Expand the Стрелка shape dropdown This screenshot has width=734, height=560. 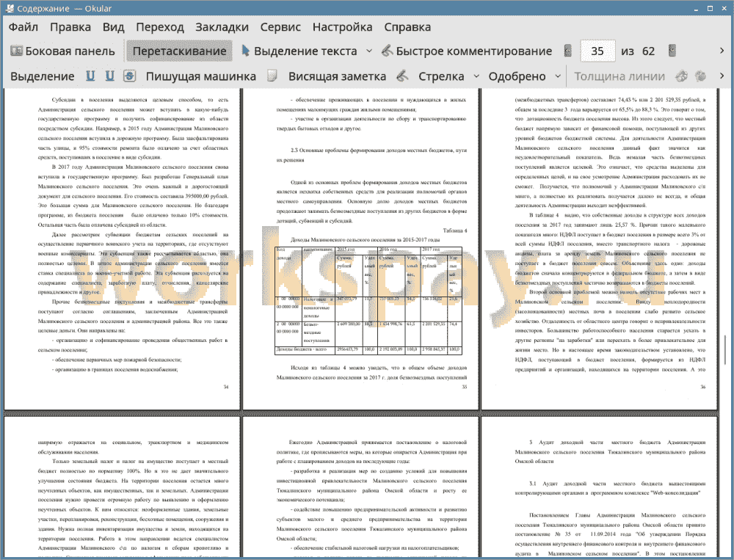coord(476,76)
